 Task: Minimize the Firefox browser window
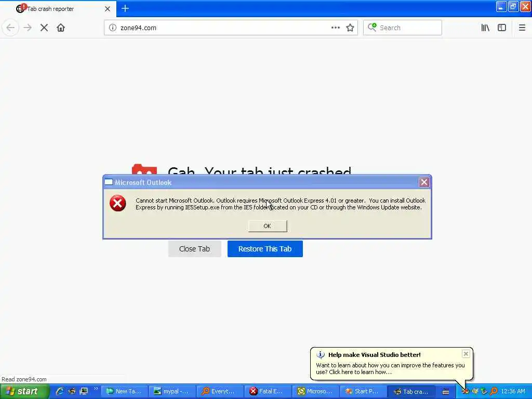pos(501,6)
